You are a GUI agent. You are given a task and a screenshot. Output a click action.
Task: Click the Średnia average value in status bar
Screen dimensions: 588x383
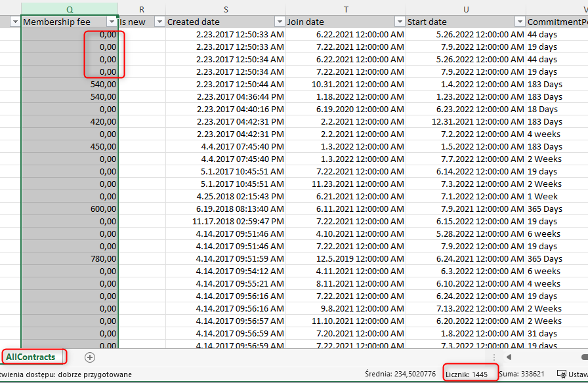coord(398,374)
